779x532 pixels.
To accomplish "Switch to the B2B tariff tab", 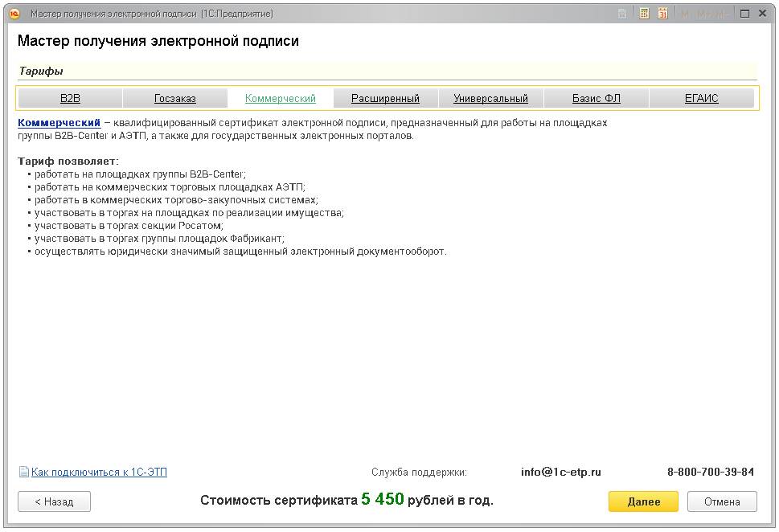I will (x=70, y=98).
